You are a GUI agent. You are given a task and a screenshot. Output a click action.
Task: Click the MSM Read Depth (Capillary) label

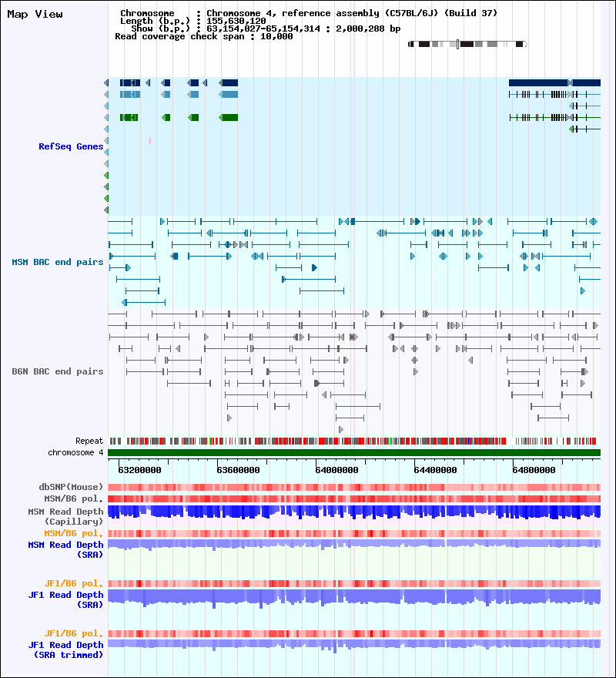[65, 516]
